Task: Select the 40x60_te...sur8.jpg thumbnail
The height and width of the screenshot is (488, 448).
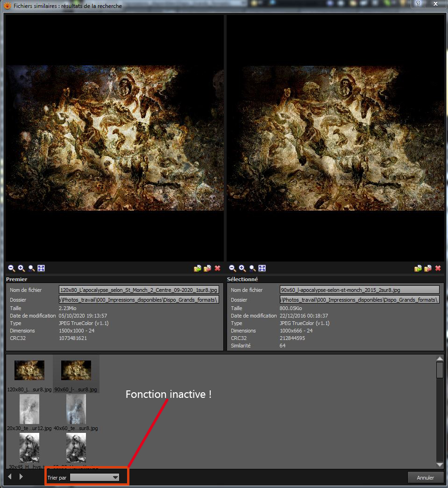Action: [76, 409]
